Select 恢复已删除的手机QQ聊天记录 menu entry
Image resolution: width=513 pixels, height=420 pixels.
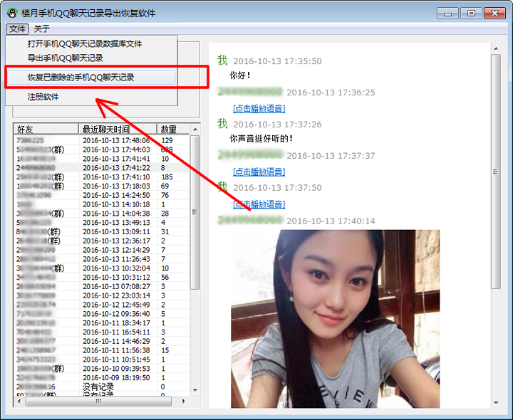(x=91, y=78)
